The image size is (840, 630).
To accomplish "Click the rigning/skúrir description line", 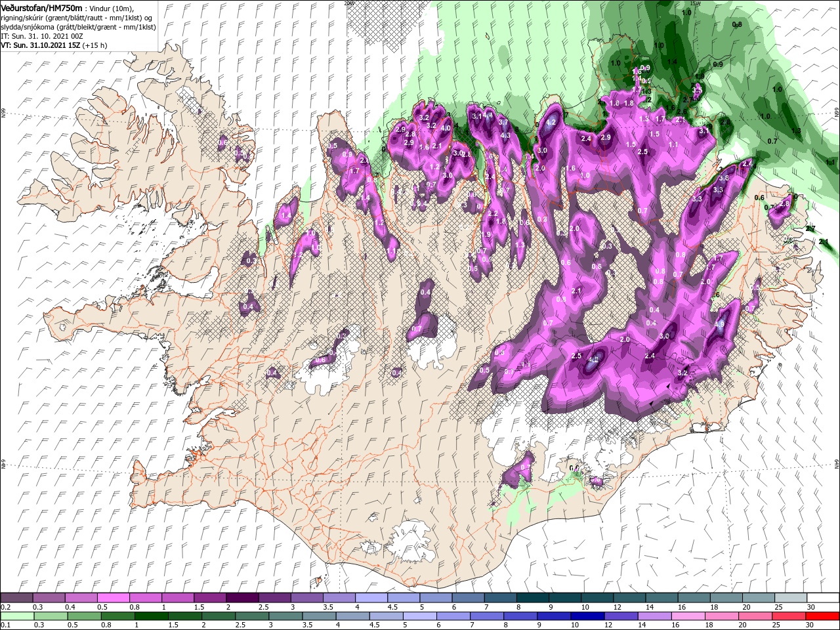I will [x=76, y=18].
